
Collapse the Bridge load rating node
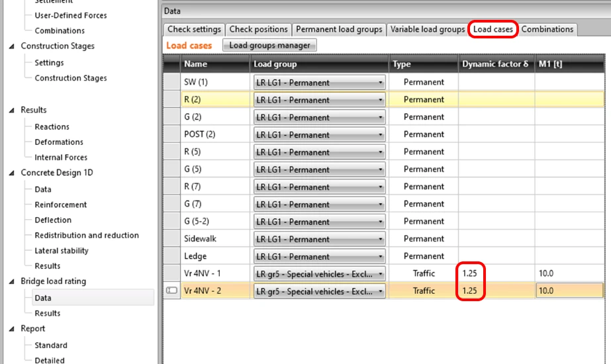point(12,281)
